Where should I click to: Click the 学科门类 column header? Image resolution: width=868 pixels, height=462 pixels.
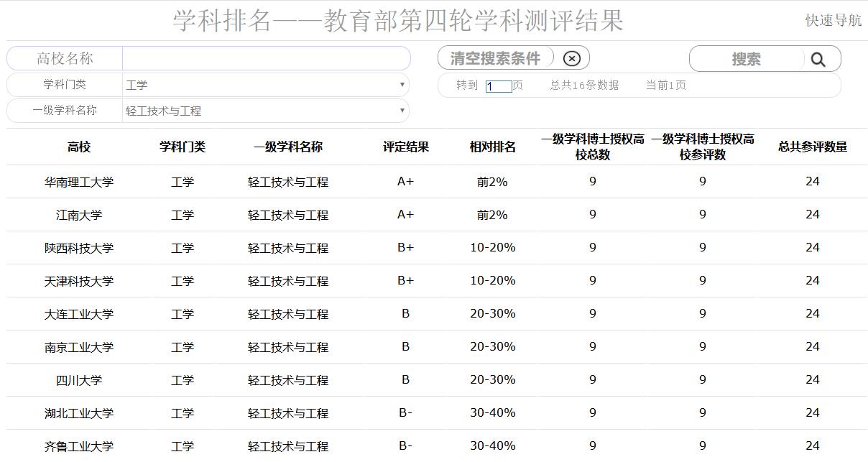point(183,147)
